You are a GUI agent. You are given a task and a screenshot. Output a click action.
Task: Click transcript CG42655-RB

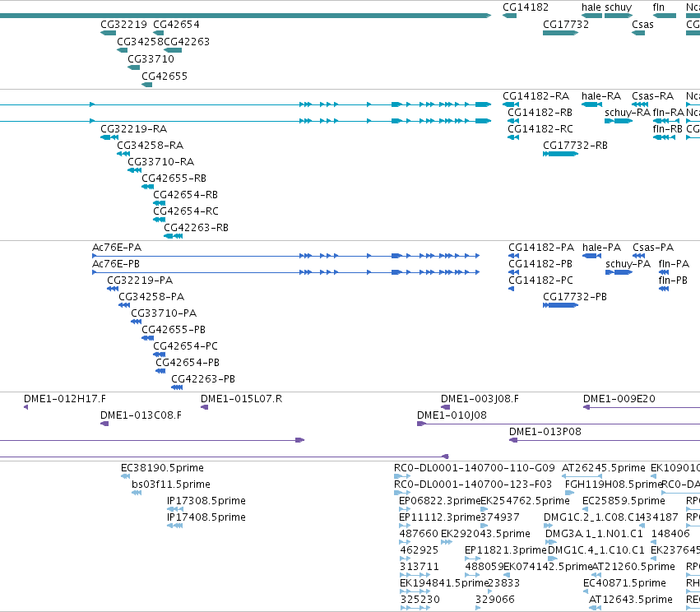coord(174,178)
